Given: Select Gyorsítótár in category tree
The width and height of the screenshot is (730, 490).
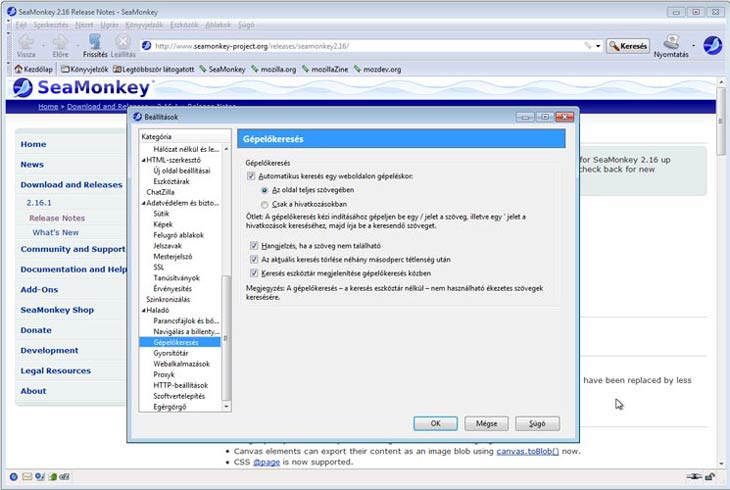Looking at the screenshot, I should click(171, 353).
